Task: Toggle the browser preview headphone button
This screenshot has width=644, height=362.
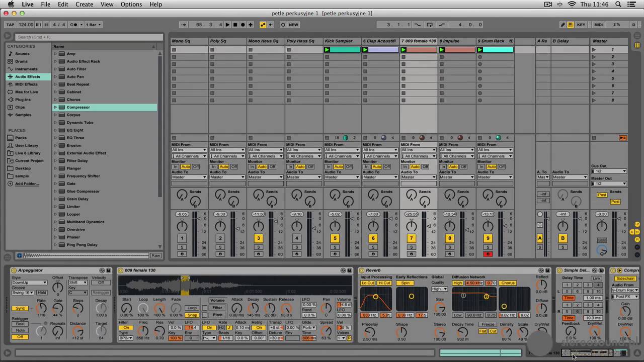Action: click(20, 255)
